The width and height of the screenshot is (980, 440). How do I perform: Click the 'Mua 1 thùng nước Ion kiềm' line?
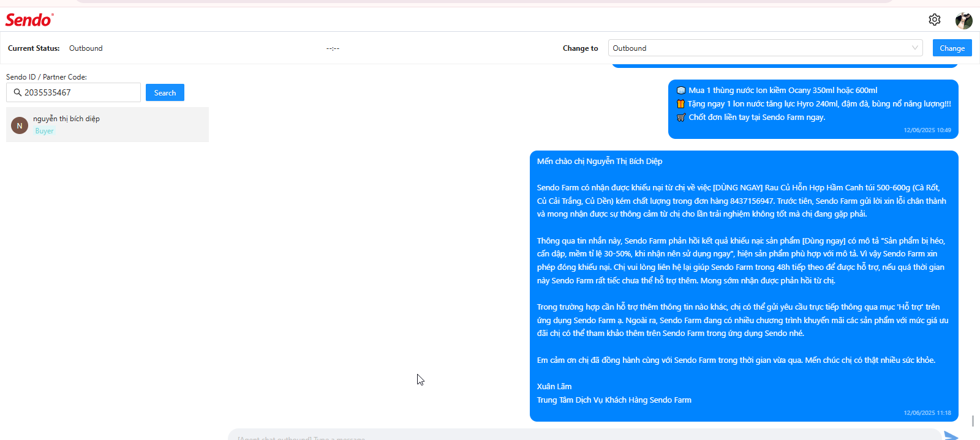point(777,91)
